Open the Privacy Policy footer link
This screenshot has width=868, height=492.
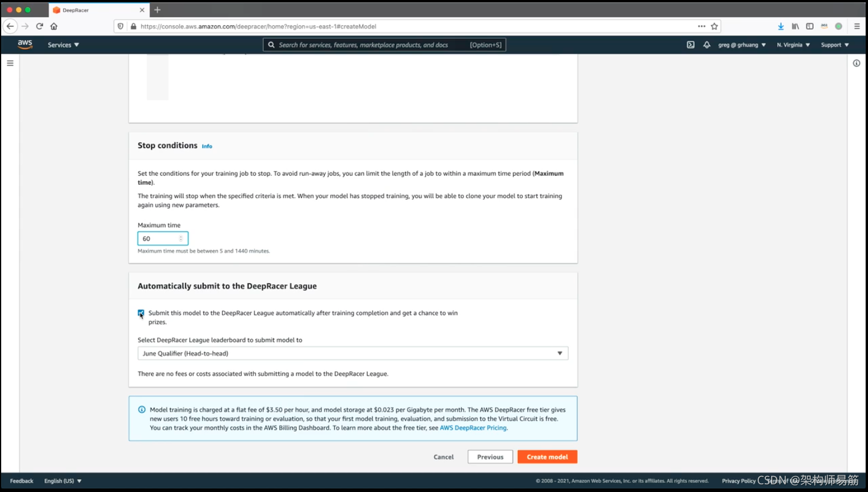click(x=738, y=481)
